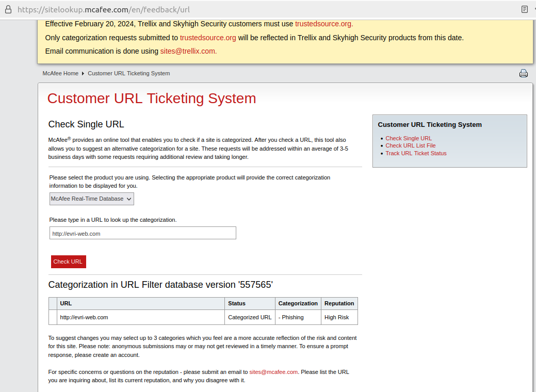The image size is (536, 392).
Task: Click the printer icon beside the breadcrumb
Action: pos(523,73)
